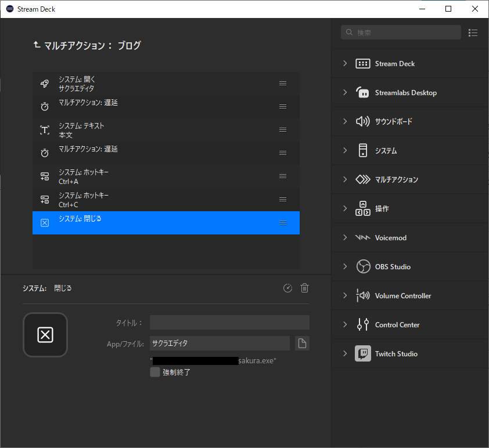Screen dimensions: 489x448
Task: Expand the 操作 category
Action: click(345, 208)
